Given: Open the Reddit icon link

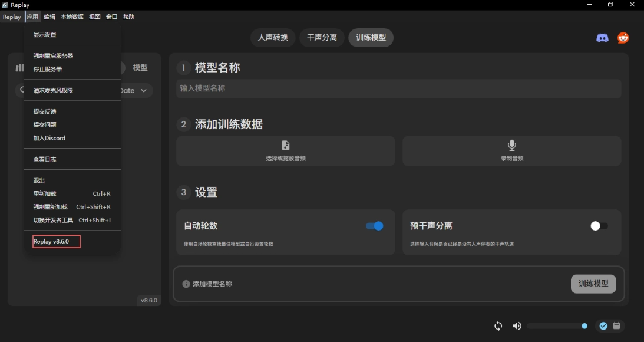Looking at the screenshot, I should coord(623,38).
